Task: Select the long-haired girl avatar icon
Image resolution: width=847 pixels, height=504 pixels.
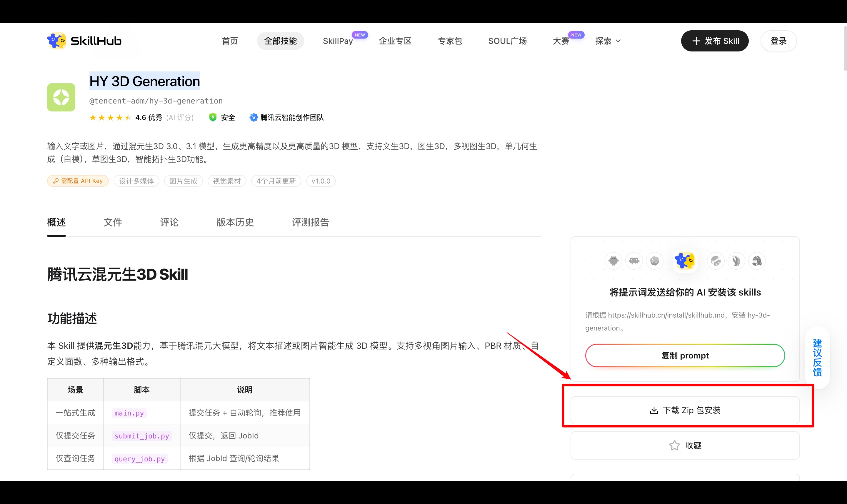Action: [757, 261]
